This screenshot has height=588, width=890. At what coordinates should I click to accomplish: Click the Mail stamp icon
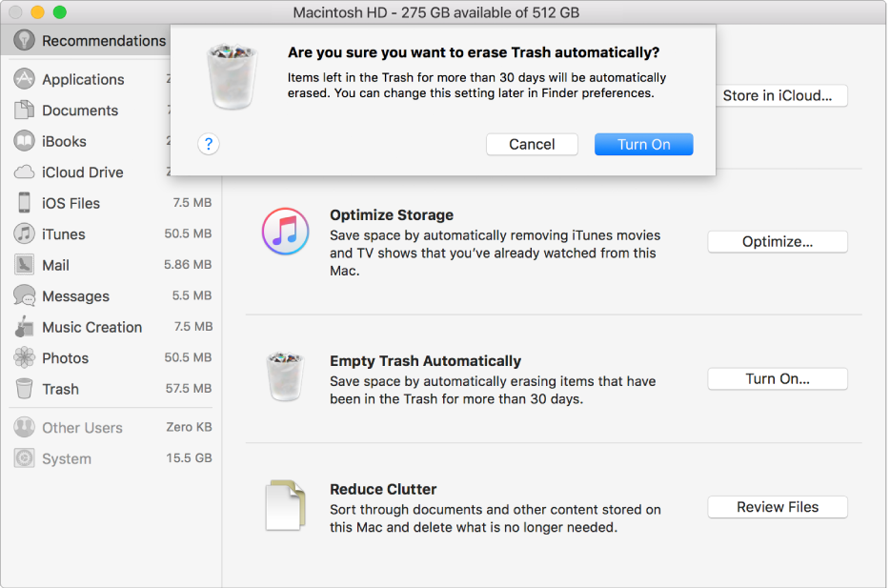25,266
